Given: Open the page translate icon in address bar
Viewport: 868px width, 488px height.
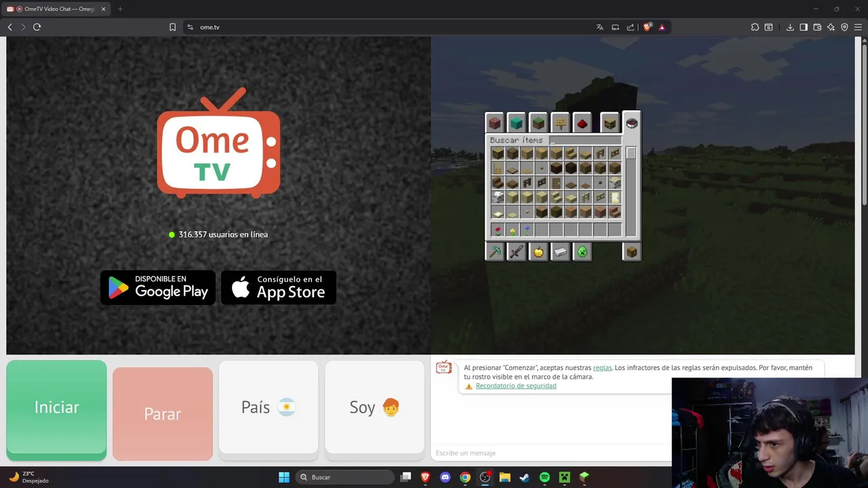Looking at the screenshot, I should (599, 27).
